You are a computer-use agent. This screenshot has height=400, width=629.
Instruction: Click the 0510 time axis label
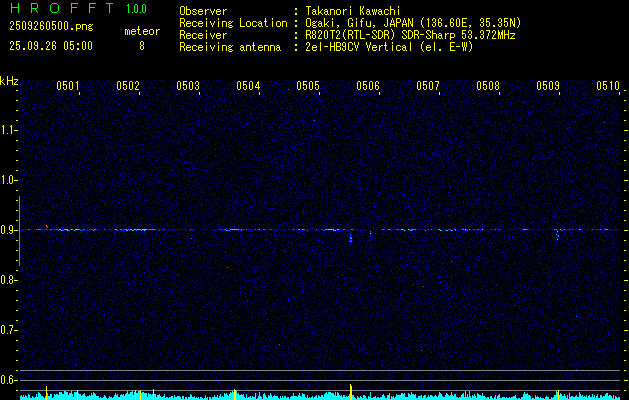click(608, 86)
